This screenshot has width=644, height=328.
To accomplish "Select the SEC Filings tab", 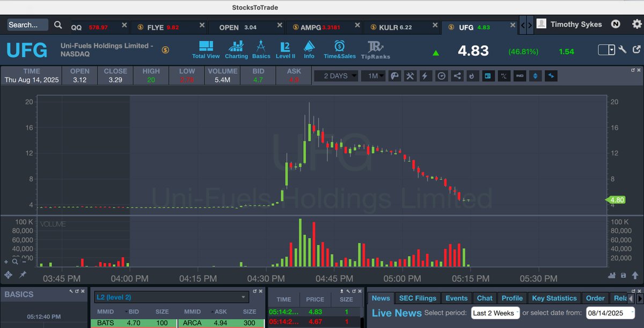I will click(418, 298).
